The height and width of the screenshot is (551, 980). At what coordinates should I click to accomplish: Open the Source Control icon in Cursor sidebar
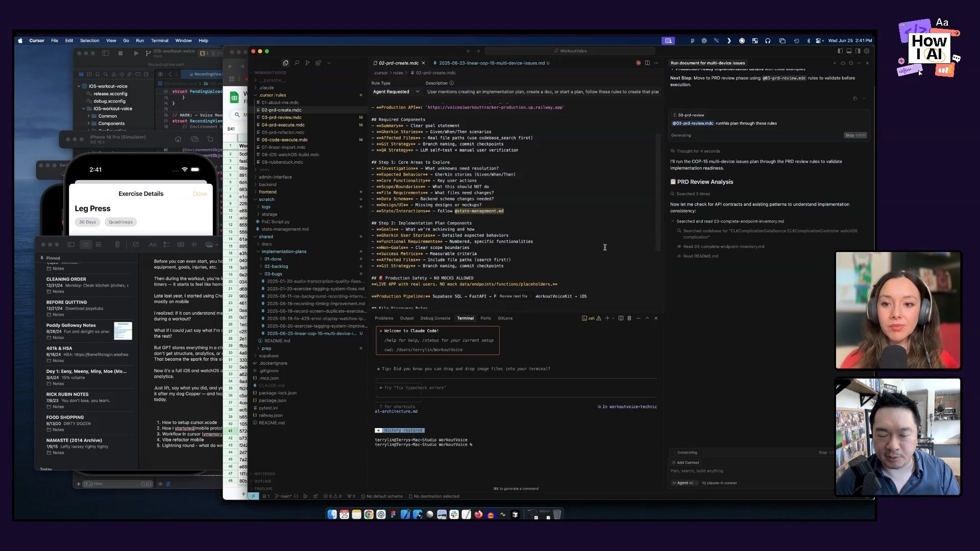[x=307, y=63]
